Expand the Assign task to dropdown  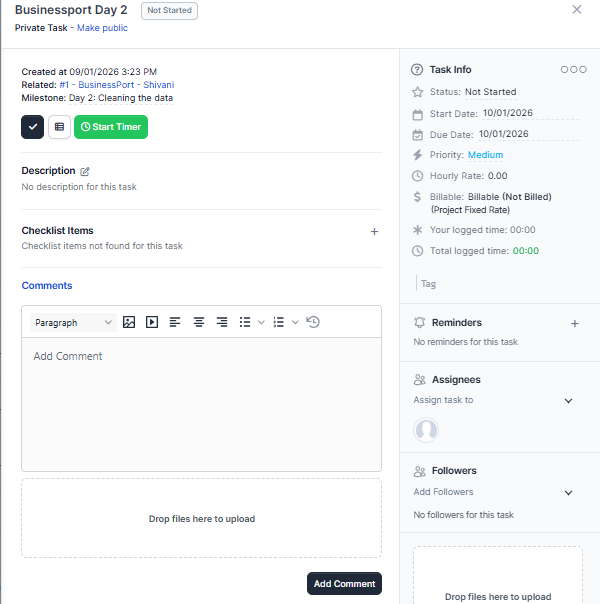(x=568, y=401)
